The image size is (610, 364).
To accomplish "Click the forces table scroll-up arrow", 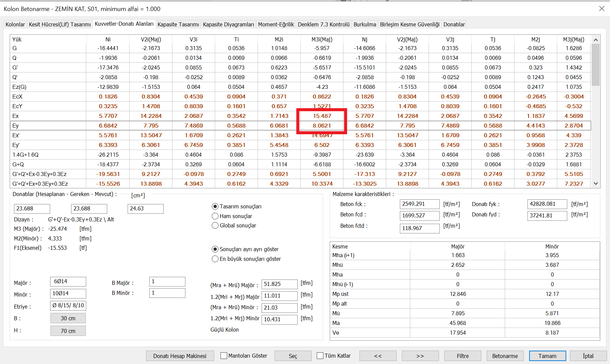I will click(x=596, y=39).
